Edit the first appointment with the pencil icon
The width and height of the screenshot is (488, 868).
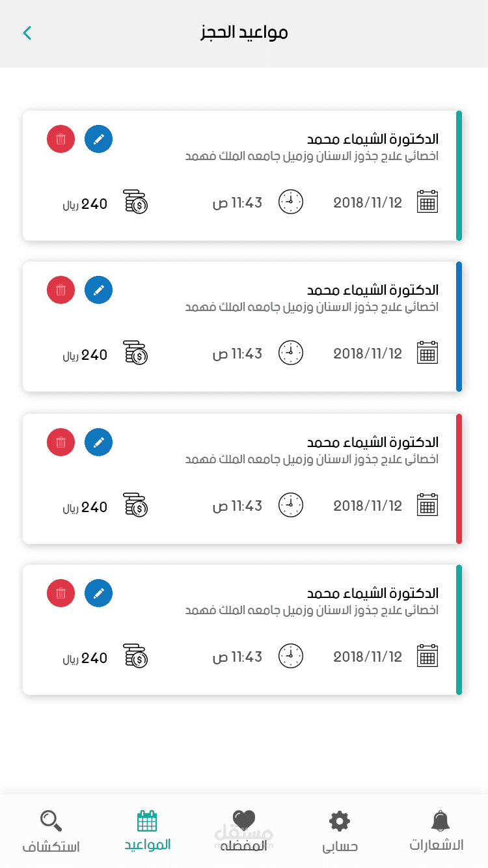pyautogui.click(x=98, y=139)
